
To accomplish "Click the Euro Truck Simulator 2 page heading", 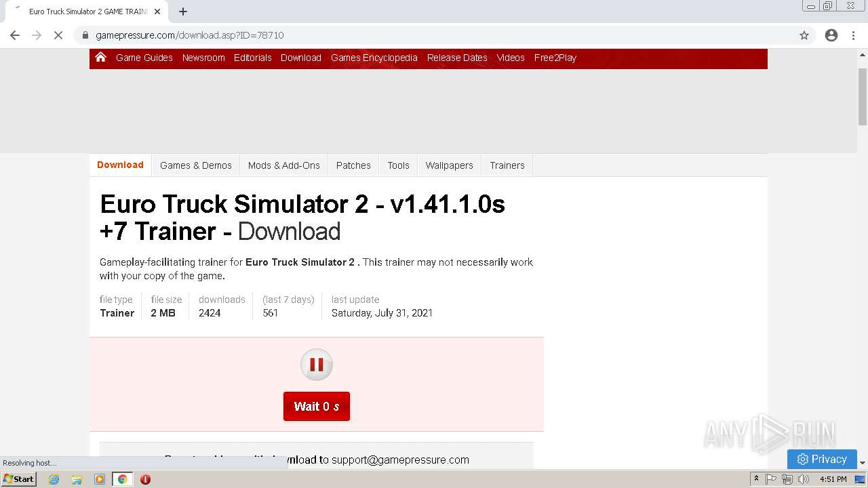I will [x=302, y=218].
